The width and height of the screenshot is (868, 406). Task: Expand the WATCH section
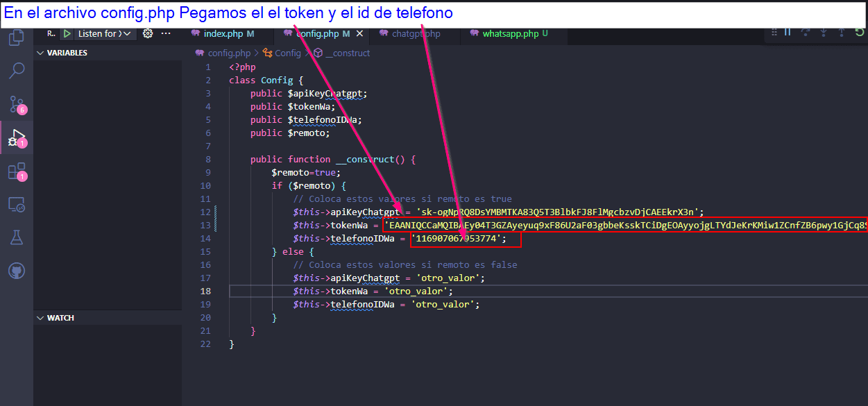click(x=41, y=318)
